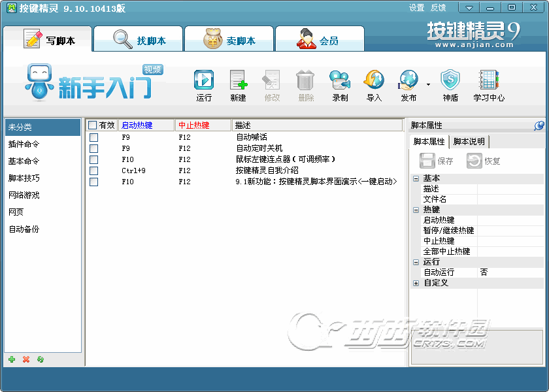The height and width of the screenshot is (392, 549).
Task: Select the 插件命令 category in sidebar
Action: pos(24,144)
